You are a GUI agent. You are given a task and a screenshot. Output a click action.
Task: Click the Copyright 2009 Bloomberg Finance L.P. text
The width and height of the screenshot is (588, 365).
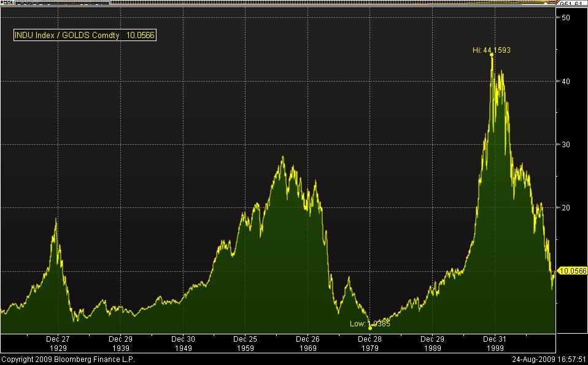click(x=68, y=359)
